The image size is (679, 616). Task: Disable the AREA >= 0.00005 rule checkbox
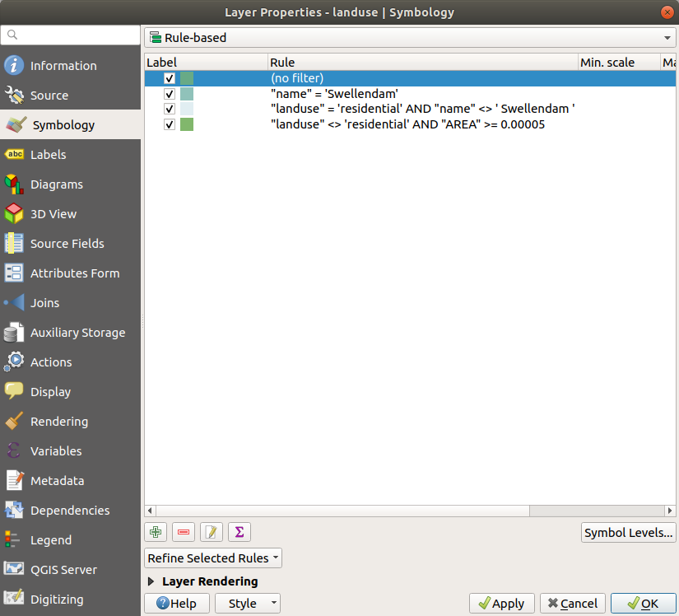coord(170,124)
